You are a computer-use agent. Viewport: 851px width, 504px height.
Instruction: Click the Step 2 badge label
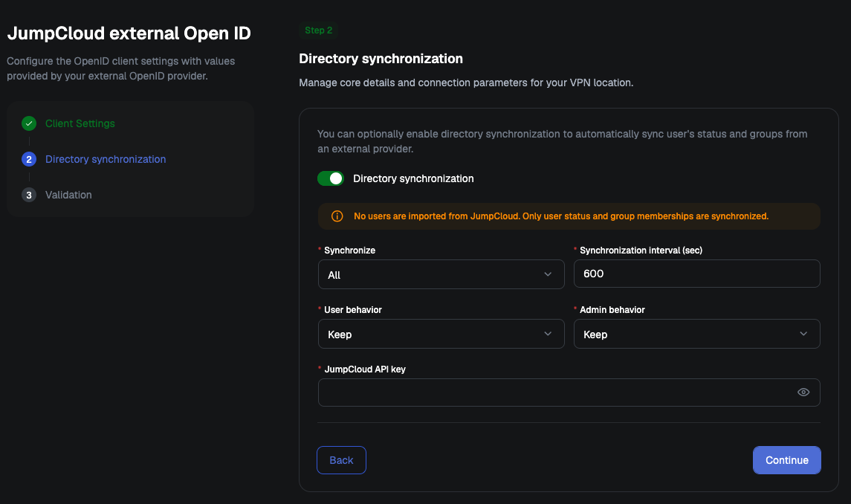click(319, 30)
